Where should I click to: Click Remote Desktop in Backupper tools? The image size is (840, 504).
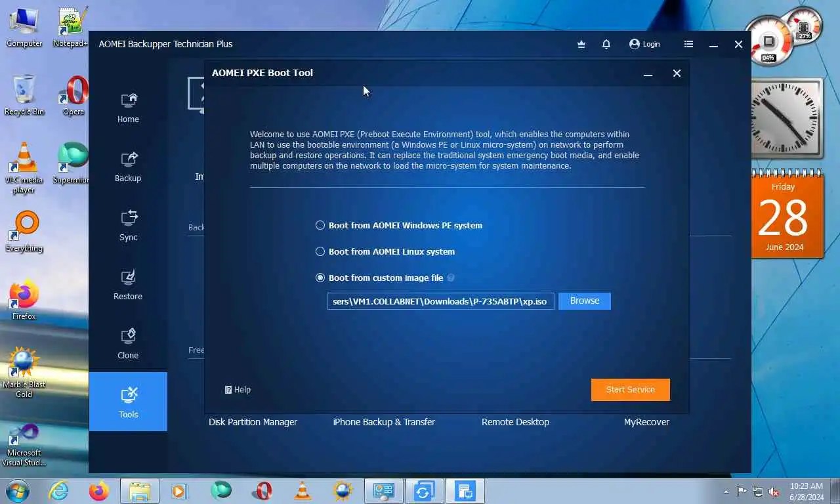[x=515, y=422]
